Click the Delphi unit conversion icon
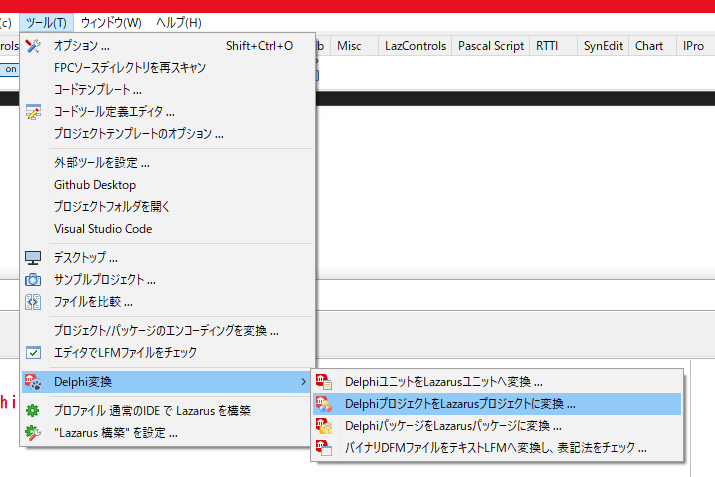 click(x=324, y=382)
